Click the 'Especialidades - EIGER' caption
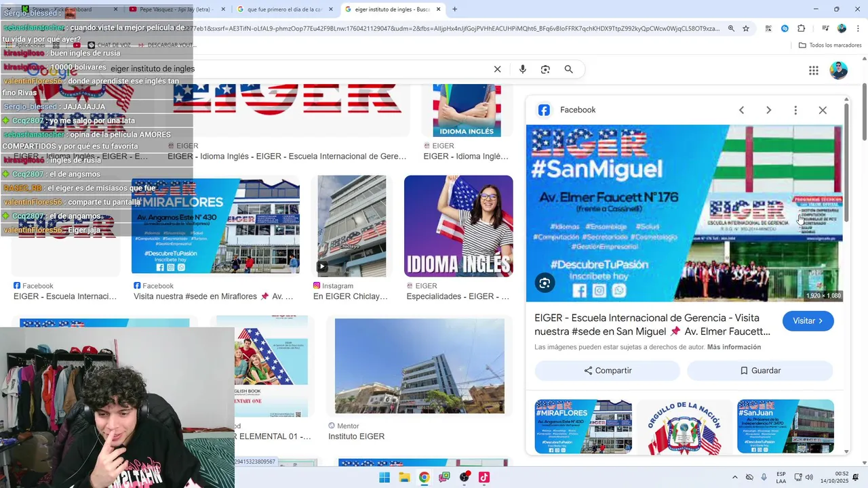This screenshot has width=868, height=488. pyautogui.click(x=458, y=296)
